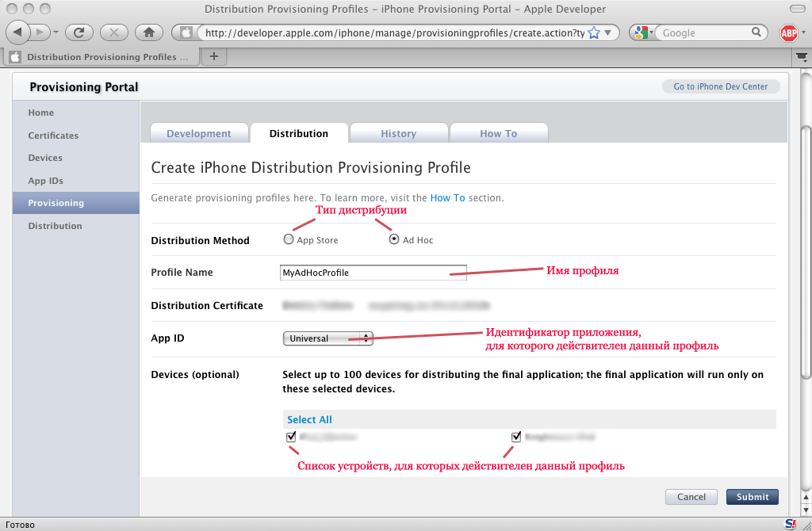The height and width of the screenshot is (531, 812).
Task: Toggle the second device checkbox on the right
Action: [x=516, y=437]
